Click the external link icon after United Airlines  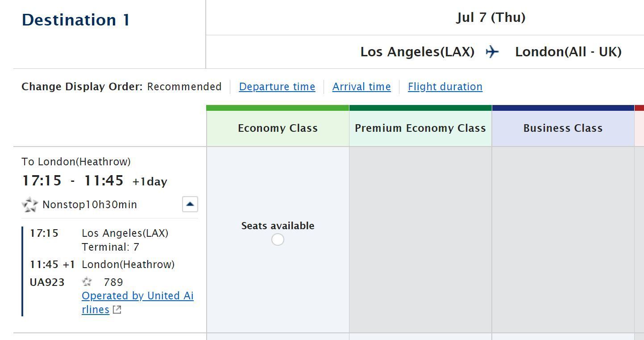point(117,310)
